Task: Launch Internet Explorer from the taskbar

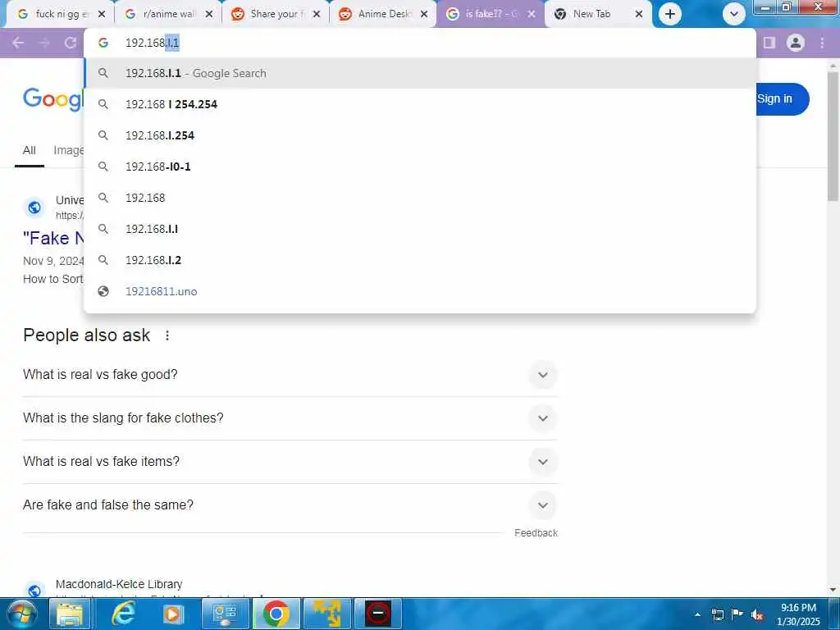Action: click(123, 614)
